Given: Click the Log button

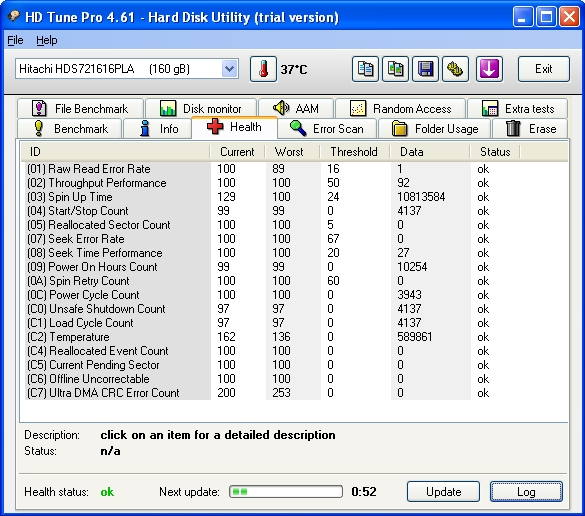Looking at the screenshot, I should (x=526, y=492).
